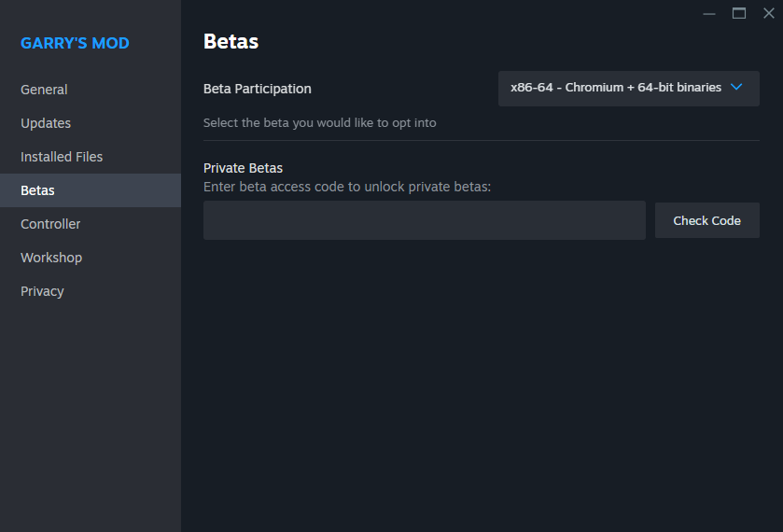Image resolution: width=783 pixels, height=532 pixels.
Task: Click the Check Code button
Action: click(x=707, y=220)
